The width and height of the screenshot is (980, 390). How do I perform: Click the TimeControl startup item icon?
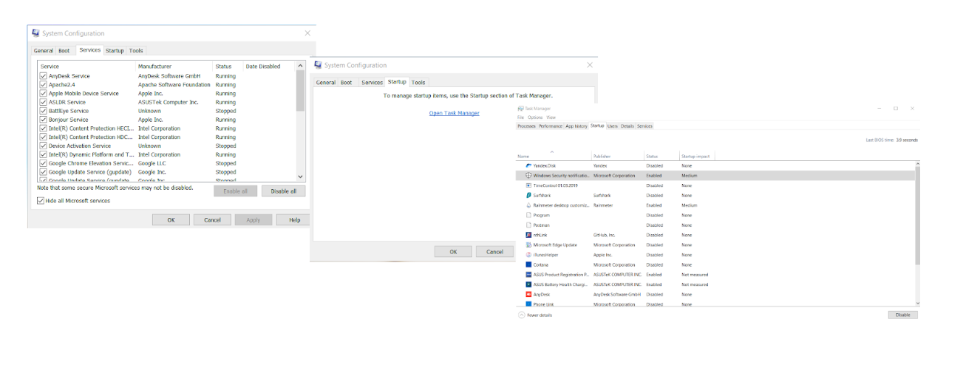pyautogui.click(x=528, y=185)
